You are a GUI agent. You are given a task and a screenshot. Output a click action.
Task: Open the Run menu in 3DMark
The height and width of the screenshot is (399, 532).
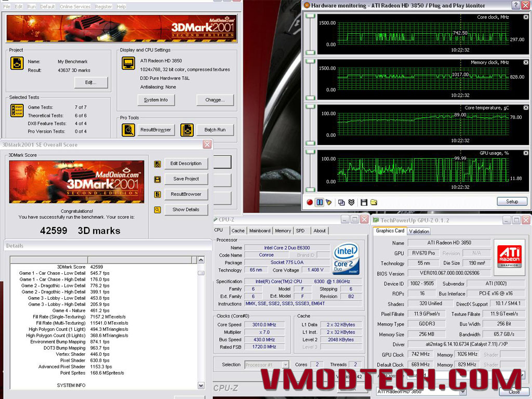[31, 6]
